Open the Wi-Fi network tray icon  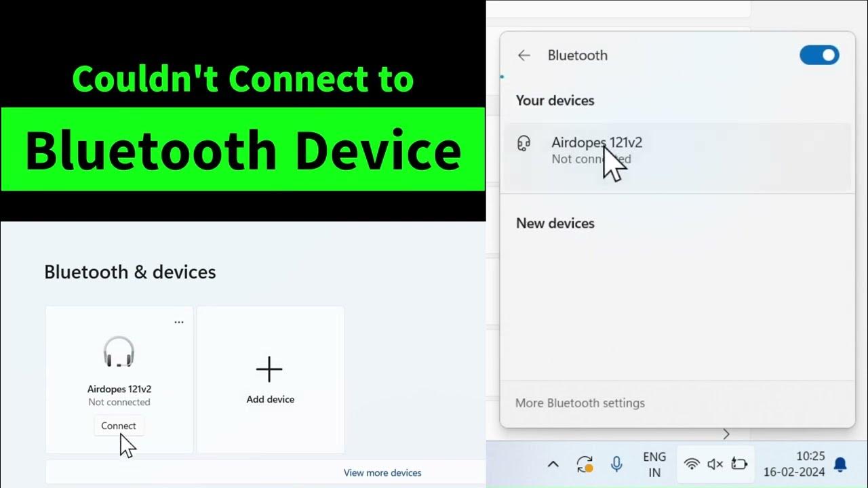point(692,464)
